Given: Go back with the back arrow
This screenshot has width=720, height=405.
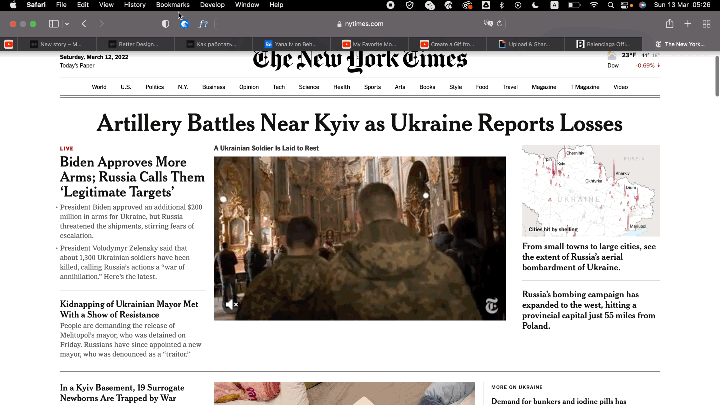Looking at the screenshot, I should coord(84,23).
